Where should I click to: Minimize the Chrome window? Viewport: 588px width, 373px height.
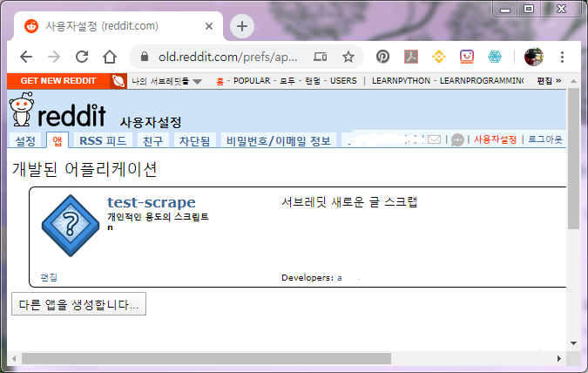point(505,10)
